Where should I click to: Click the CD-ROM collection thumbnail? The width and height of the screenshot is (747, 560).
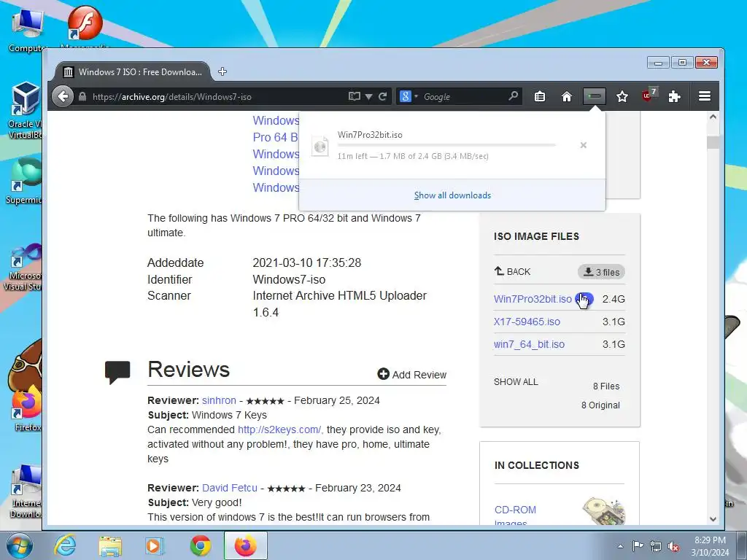(x=603, y=511)
